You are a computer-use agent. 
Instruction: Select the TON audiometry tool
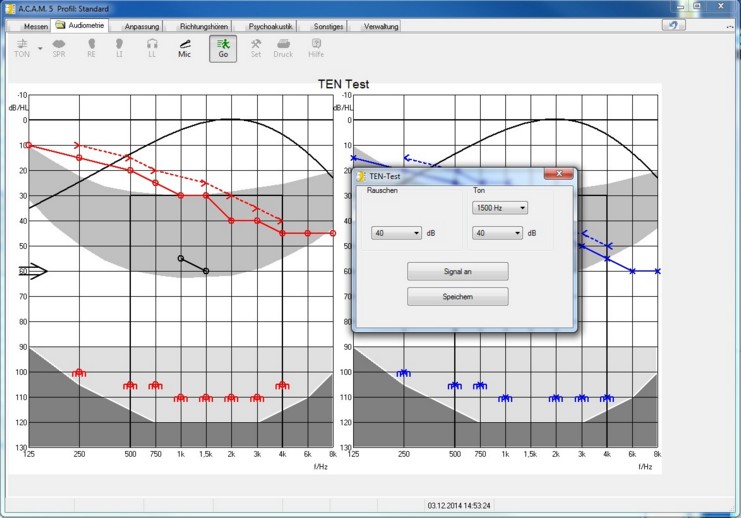(x=22, y=49)
